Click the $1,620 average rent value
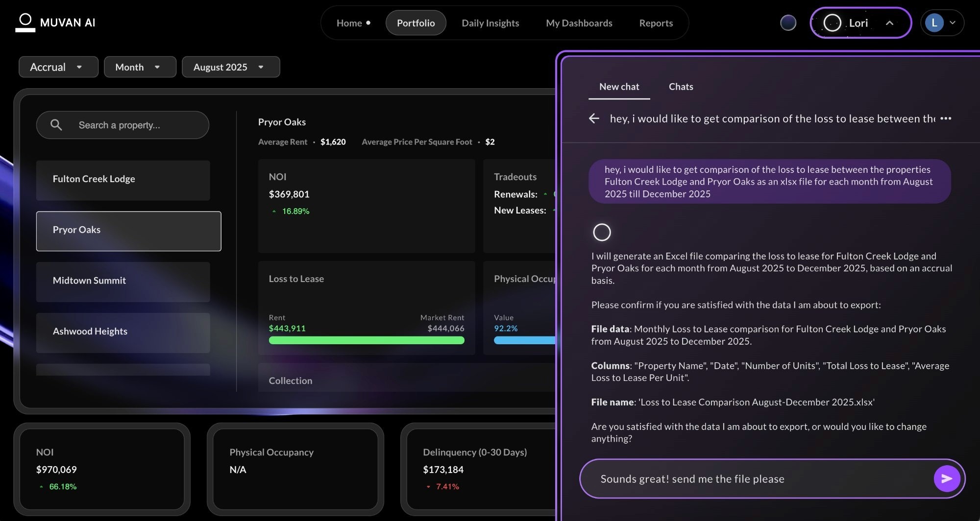This screenshot has width=980, height=521. [333, 142]
